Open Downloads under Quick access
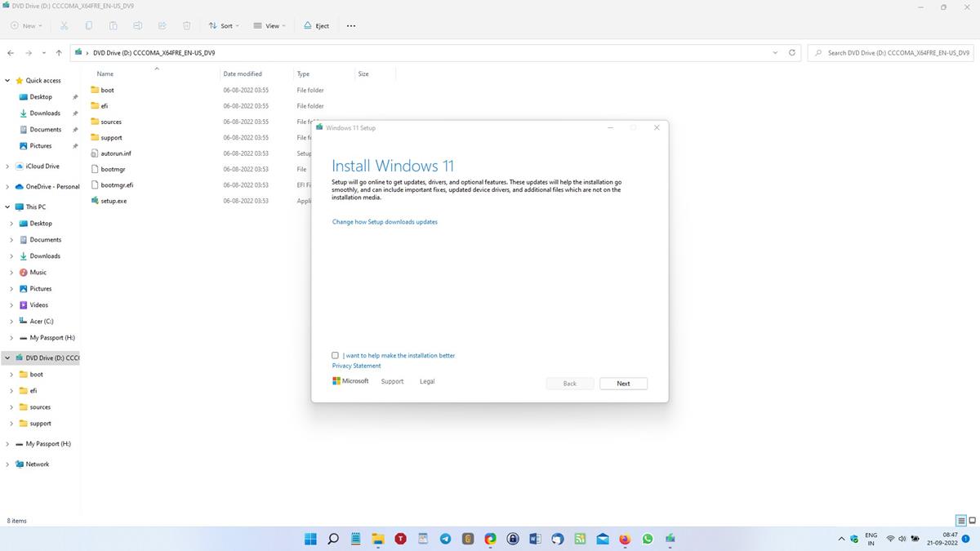Screen dimensions: 980x551 tap(45, 113)
